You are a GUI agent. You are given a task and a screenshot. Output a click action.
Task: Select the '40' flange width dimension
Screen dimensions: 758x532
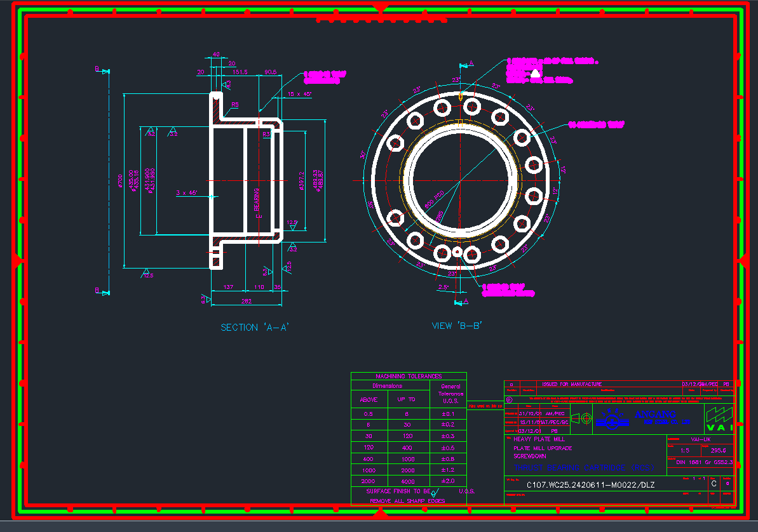coord(216,55)
